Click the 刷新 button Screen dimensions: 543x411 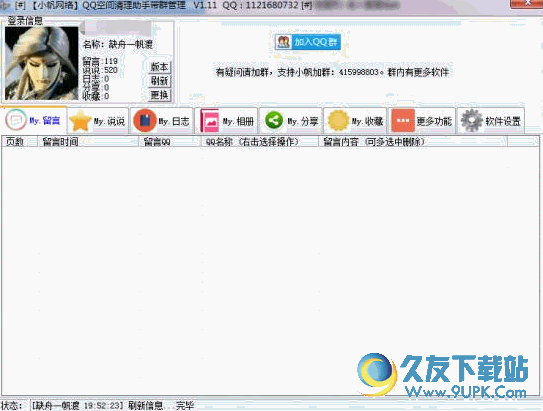click(x=159, y=81)
